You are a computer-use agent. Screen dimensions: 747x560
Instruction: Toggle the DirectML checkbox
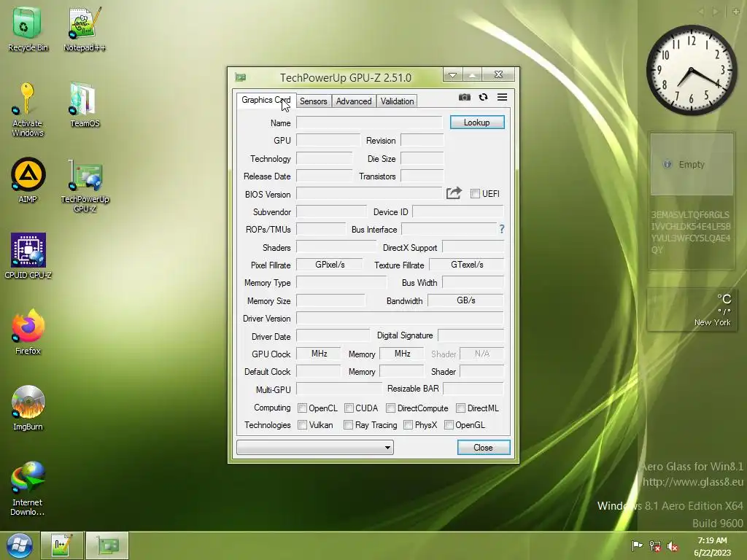[461, 408]
